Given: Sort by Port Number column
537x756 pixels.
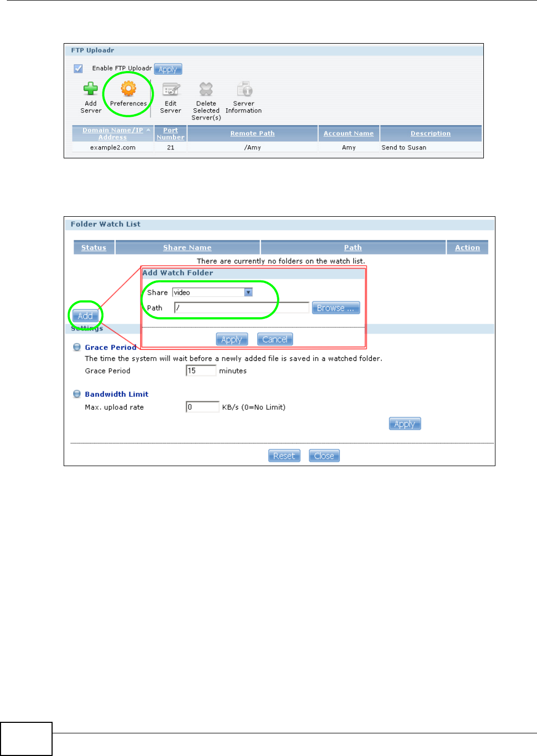Looking at the screenshot, I should point(170,134).
